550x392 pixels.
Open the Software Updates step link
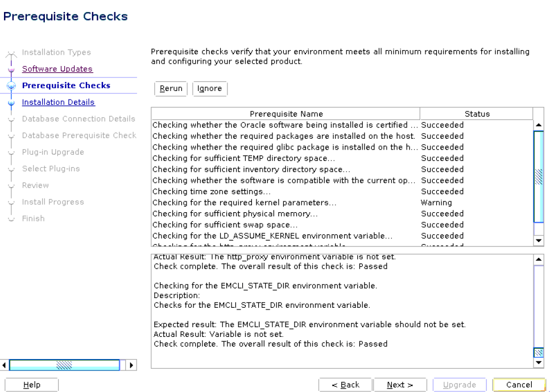coord(57,69)
